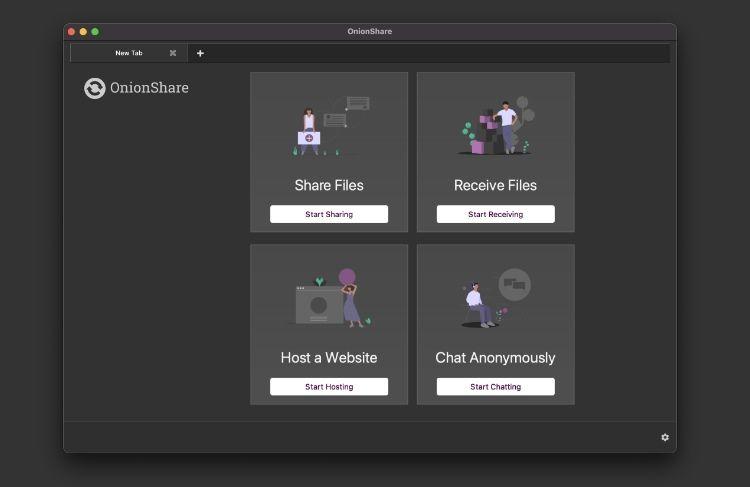Click the OnionShare wordmark text in sidebar
Image resolution: width=750 pixels, height=487 pixels.
[x=149, y=88]
